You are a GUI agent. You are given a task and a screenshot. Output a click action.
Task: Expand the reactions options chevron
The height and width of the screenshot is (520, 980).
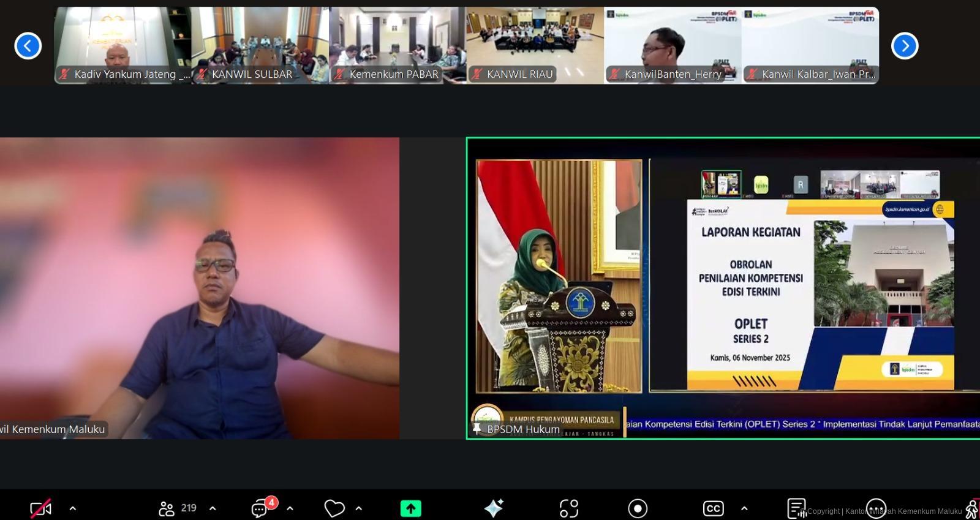point(359,508)
